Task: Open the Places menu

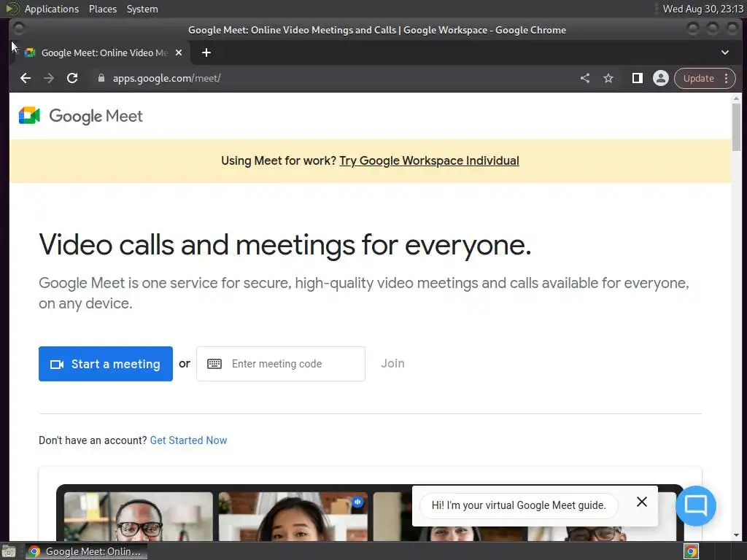Action: 103,9
